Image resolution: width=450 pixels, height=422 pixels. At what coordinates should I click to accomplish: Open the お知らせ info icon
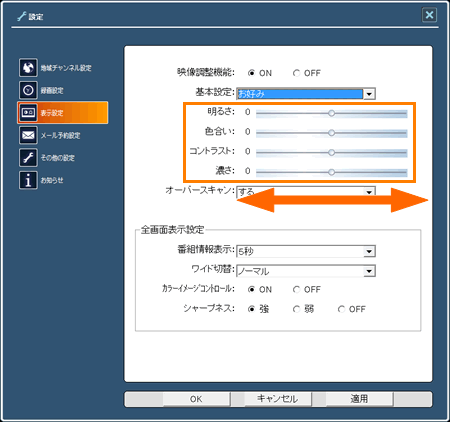tap(28, 180)
